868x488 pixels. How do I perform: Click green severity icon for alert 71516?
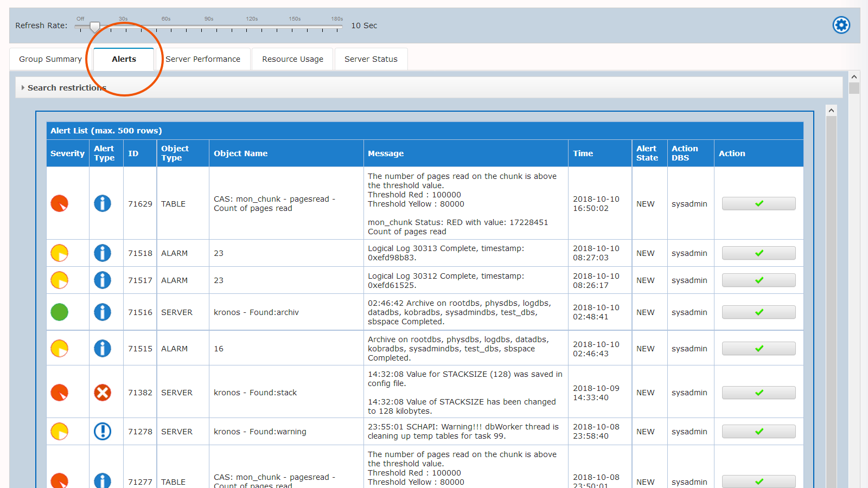tap(60, 312)
